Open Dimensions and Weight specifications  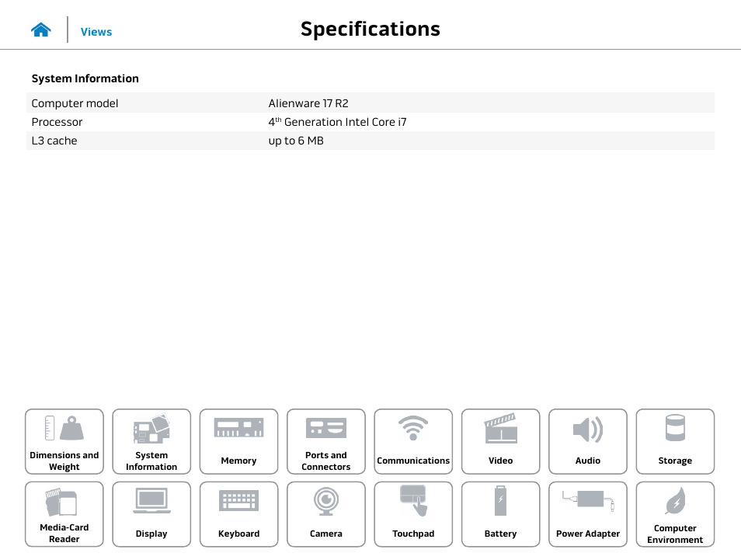click(64, 441)
